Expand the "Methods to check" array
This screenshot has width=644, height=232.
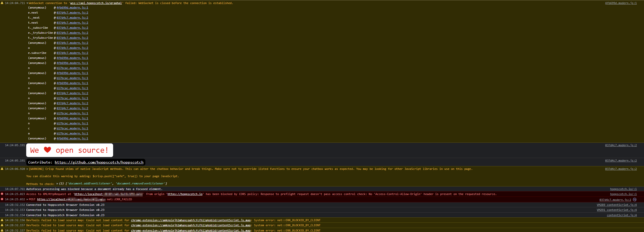58,183
